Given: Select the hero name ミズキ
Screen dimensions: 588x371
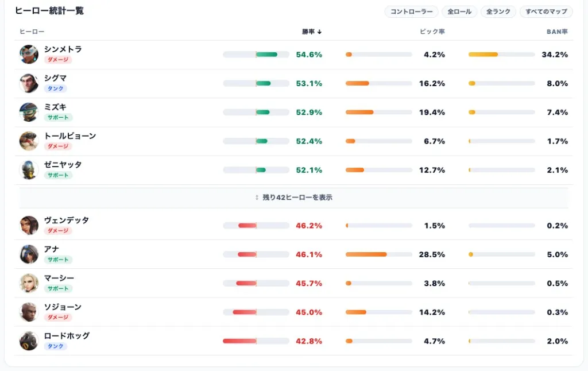Looking at the screenshot, I should (56, 107).
